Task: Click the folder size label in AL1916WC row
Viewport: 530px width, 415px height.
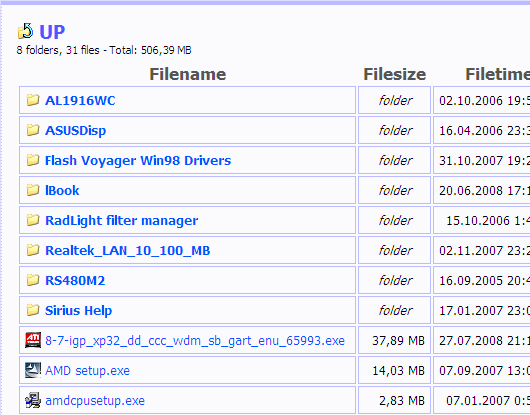Action: click(395, 100)
